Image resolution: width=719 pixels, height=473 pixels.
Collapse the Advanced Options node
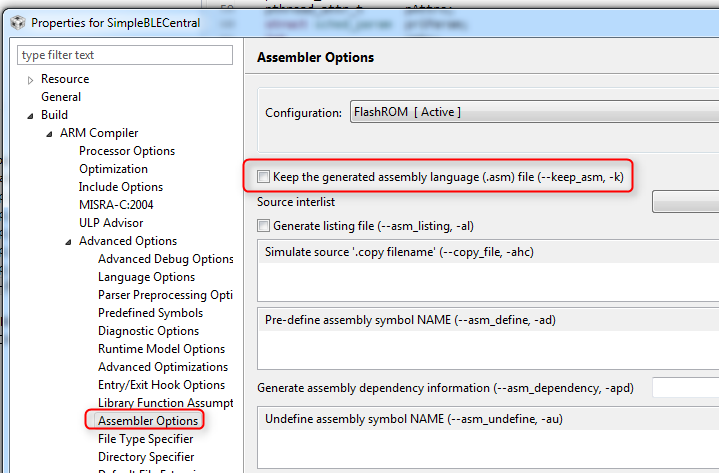pyautogui.click(x=69, y=242)
